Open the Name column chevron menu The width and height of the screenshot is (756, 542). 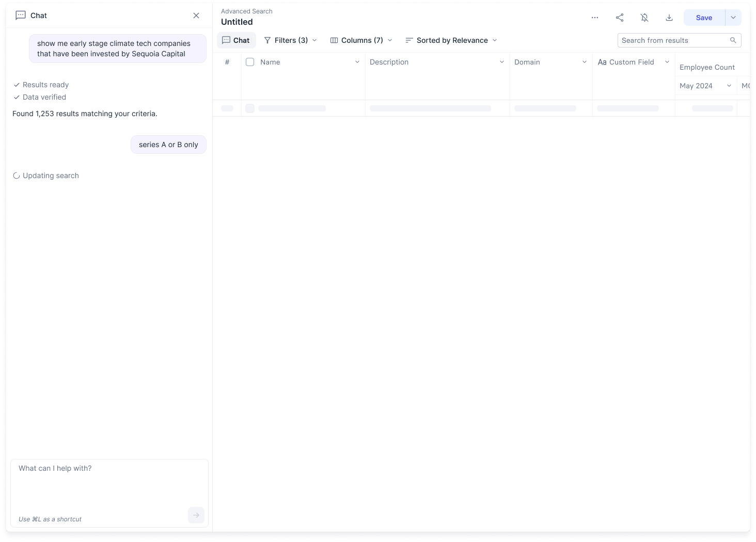click(x=357, y=62)
